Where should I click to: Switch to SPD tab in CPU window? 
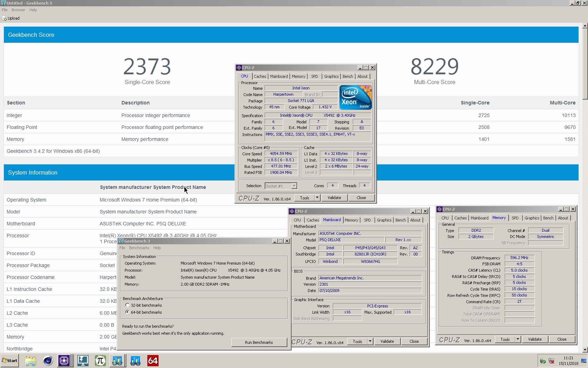(x=315, y=76)
